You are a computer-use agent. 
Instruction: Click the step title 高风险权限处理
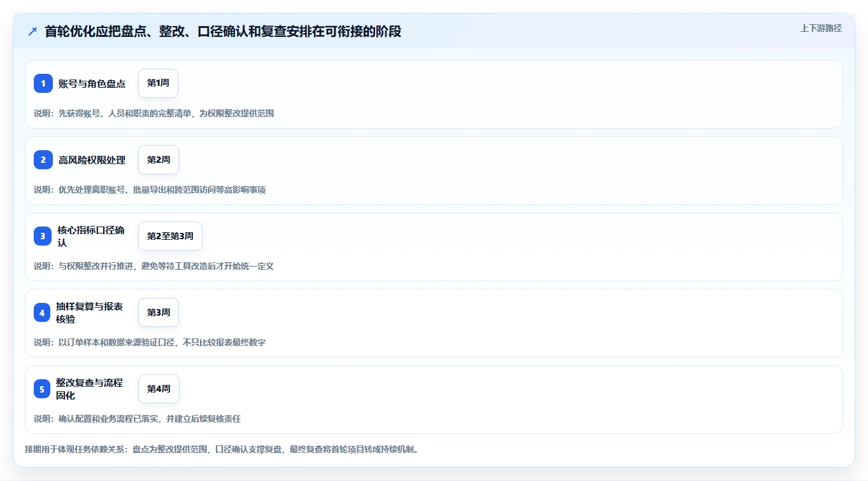tap(92, 160)
